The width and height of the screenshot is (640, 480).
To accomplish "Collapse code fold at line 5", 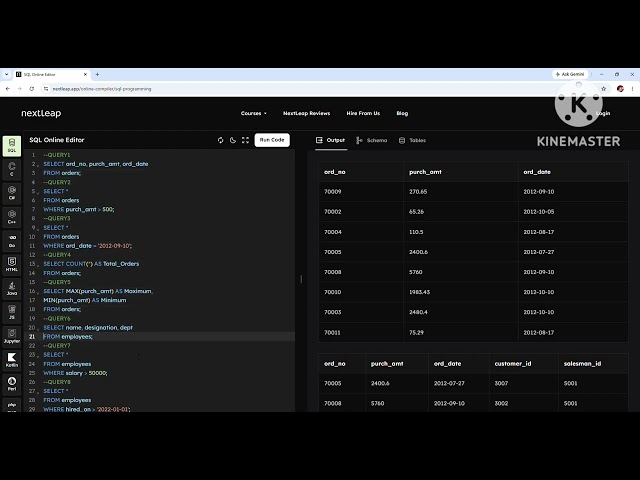I will (x=38, y=192).
